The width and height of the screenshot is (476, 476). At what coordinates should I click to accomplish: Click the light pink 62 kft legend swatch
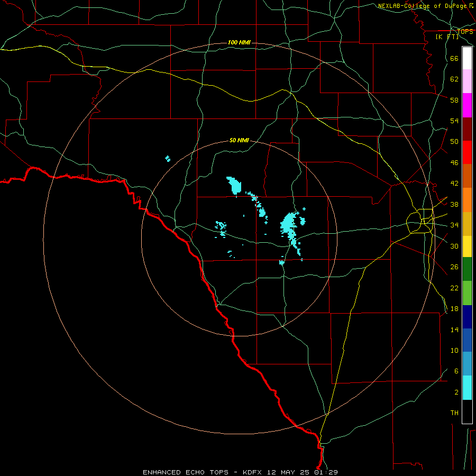click(x=467, y=81)
